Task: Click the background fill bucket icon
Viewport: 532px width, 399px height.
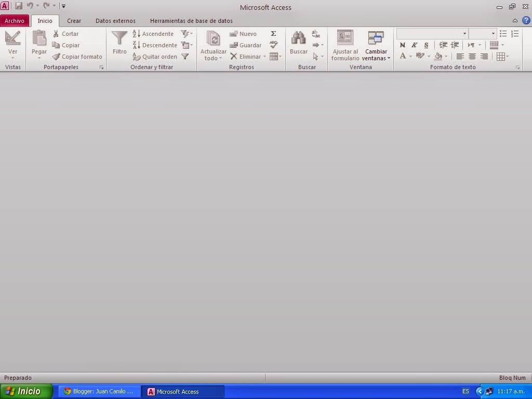Action: [438, 56]
